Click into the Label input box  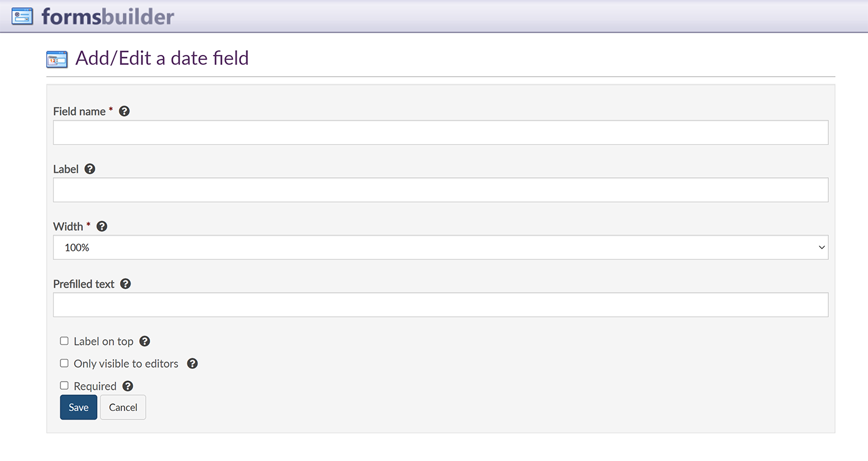[x=440, y=190]
